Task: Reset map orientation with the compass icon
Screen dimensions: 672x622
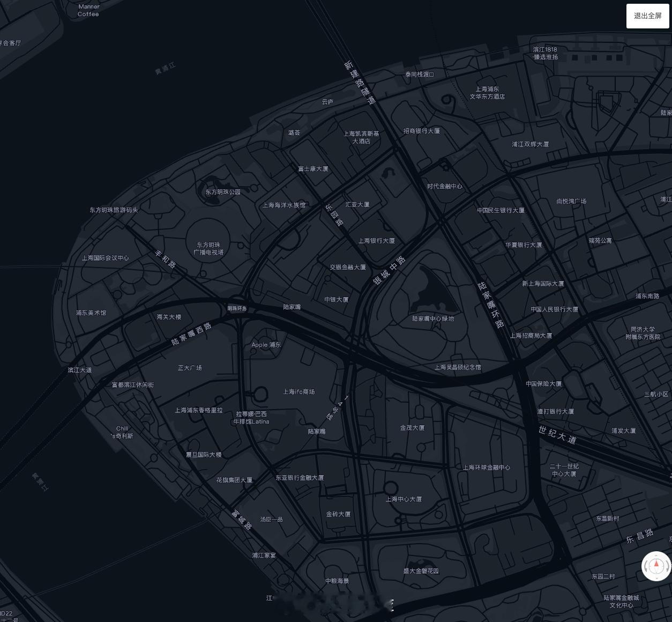Action: click(x=656, y=566)
